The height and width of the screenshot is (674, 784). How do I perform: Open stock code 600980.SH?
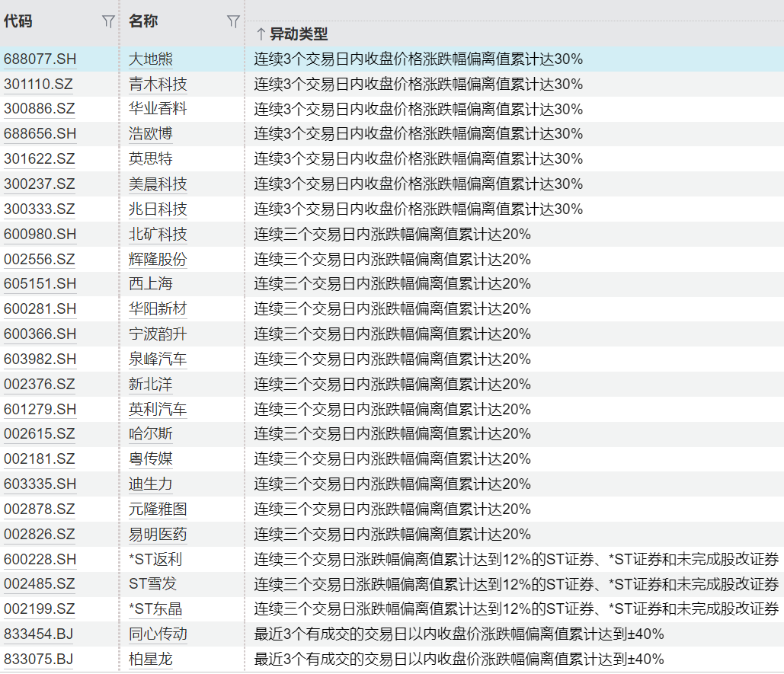pos(40,235)
